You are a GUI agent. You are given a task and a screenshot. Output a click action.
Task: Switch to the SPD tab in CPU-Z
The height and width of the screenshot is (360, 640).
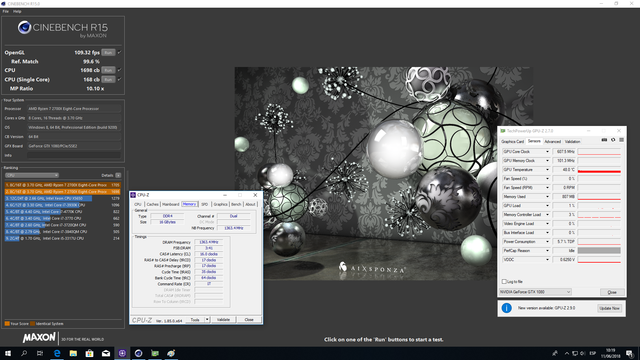(x=204, y=204)
